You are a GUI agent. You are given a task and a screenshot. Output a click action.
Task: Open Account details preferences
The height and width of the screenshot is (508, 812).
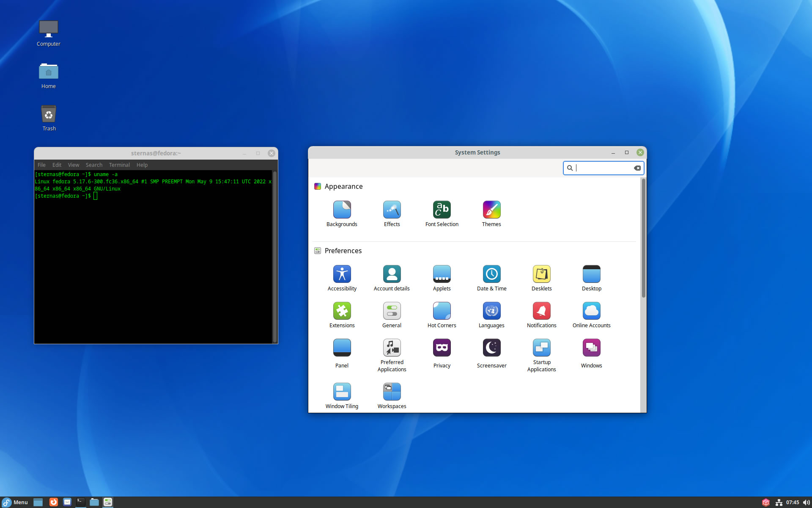392,278
